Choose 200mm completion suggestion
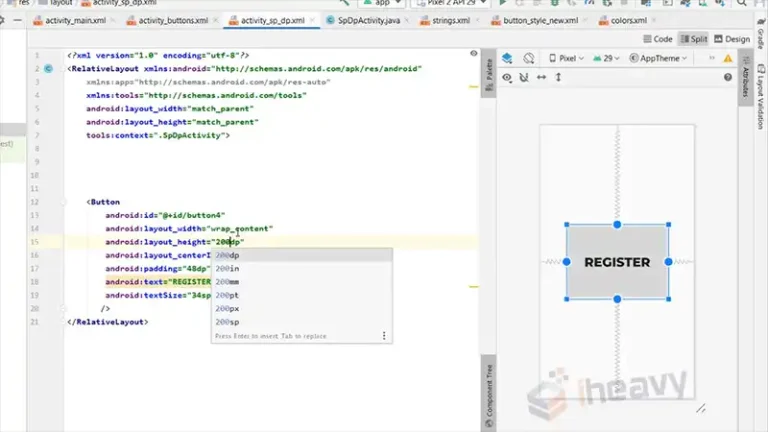 [302, 282]
